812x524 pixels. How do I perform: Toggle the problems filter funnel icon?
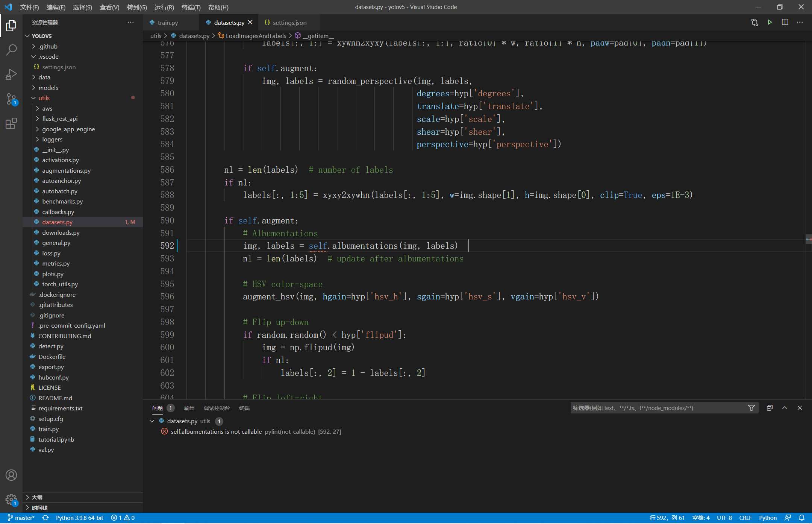click(x=751, y=408)
